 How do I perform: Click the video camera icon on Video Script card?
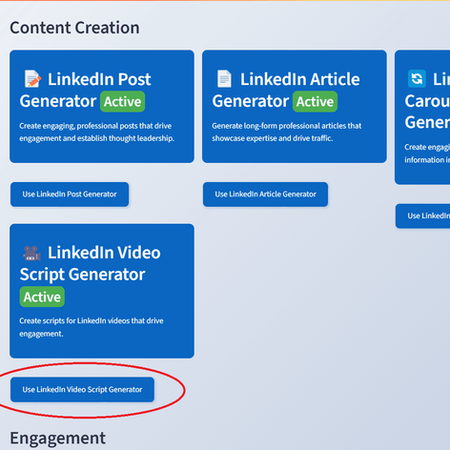(x=32, y=253)
